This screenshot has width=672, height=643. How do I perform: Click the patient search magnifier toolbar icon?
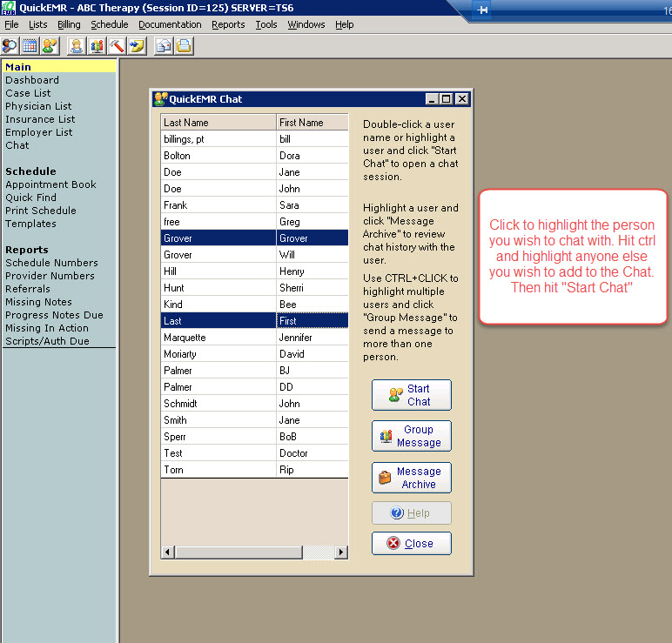point(10,46)
